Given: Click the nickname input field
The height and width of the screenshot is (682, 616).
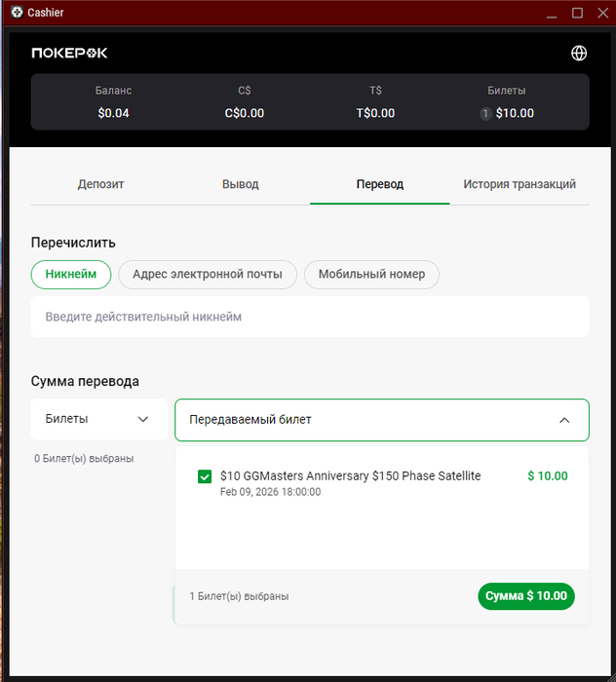Looking at the screenshot, I should 310,317.
